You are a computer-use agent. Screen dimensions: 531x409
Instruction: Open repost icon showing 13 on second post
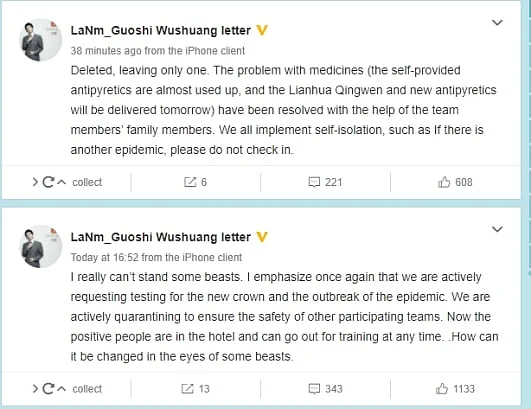pyautogui.click(x=187, y=389)
